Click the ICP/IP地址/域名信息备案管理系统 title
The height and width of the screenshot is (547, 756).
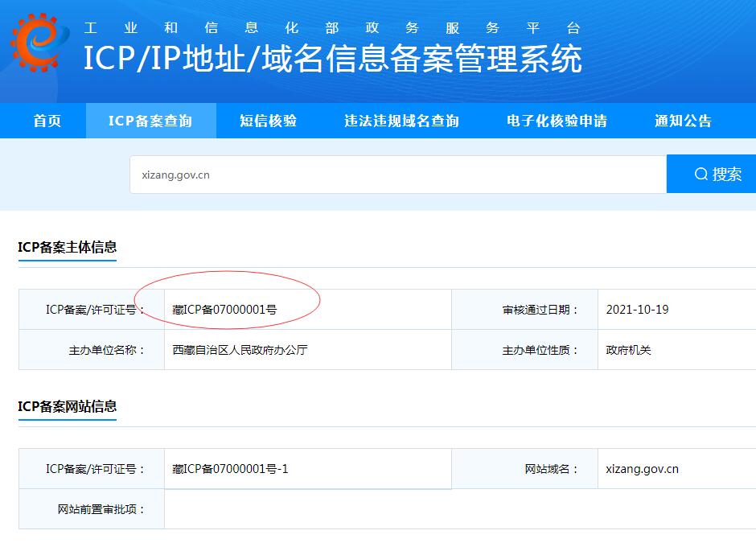pyautogui.click(x=332, y=59)
